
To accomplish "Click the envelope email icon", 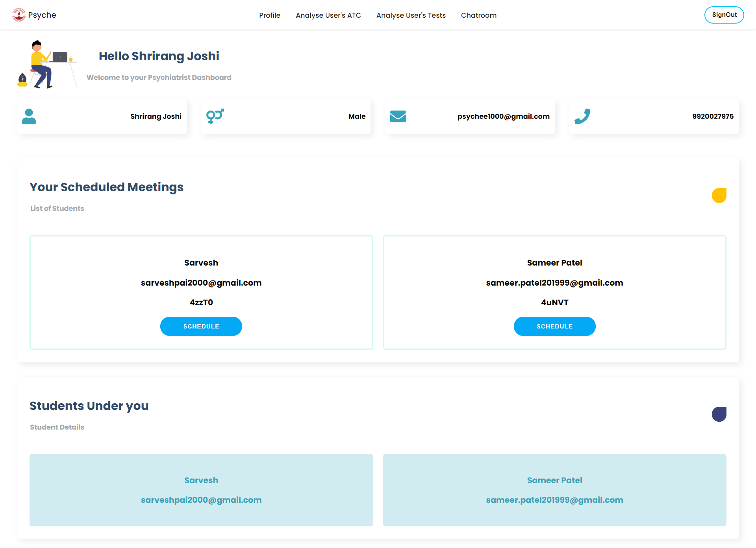I will tap(398, 116).
